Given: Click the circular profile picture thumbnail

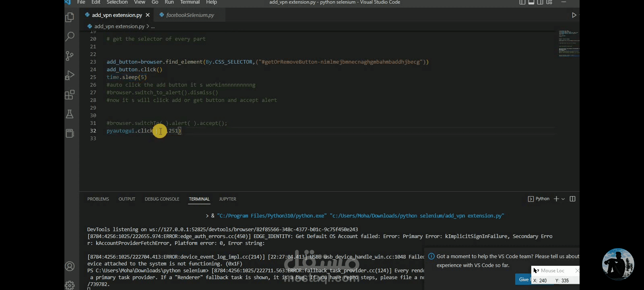Looking at the screenshot, I should tap(618, 264).
